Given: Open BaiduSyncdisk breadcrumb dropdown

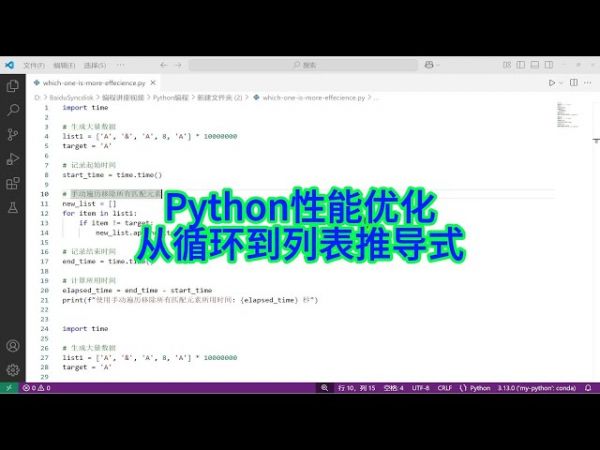Looking at the screenshot, I should point(71,98).
